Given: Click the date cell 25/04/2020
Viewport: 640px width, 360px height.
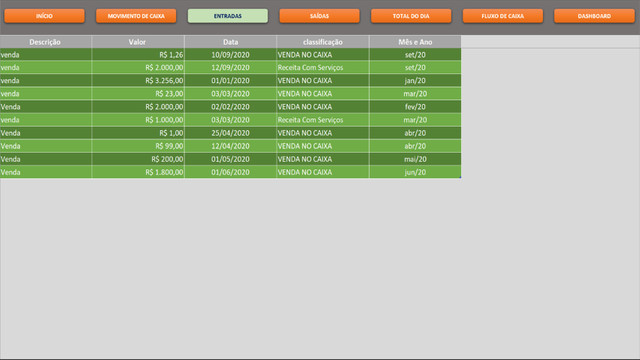Looking at the screenshot, I should [x=230, y=133].
